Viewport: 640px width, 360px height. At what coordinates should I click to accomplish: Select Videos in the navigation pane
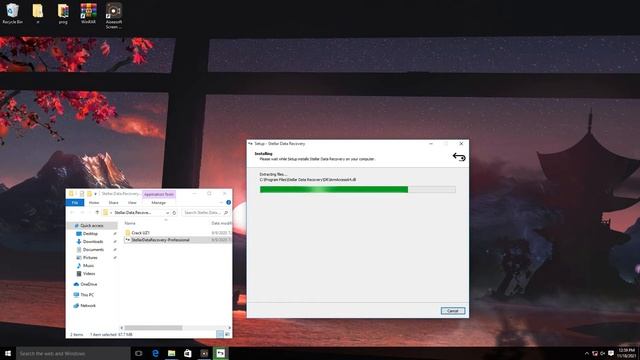tap(89, 273)
